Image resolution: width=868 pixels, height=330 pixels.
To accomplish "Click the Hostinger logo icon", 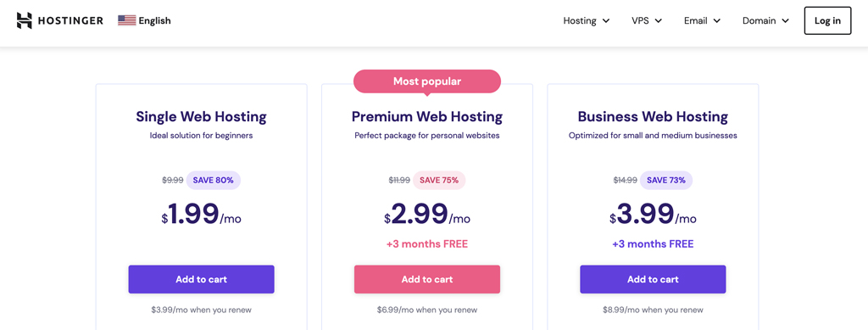I will coord(25,21).
